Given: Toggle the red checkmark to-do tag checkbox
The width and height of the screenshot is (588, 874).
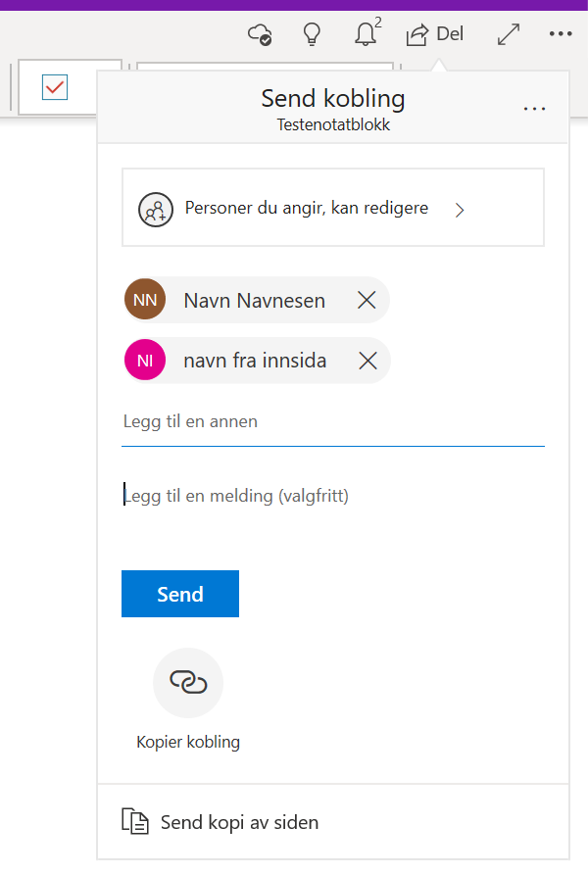Looking at the screenshot, I should click(x=55, y=87).
